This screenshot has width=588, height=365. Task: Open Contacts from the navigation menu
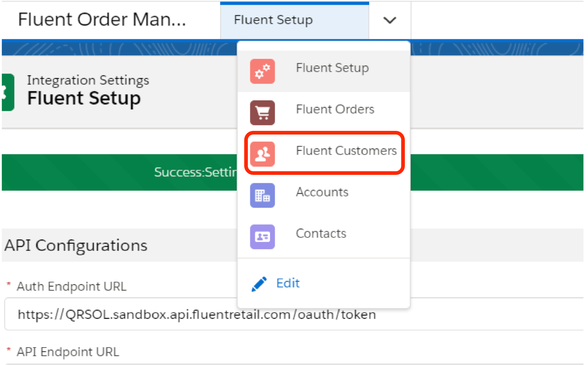321,234
